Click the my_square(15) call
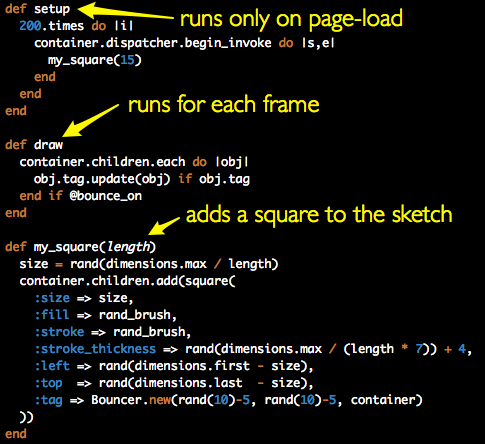 pos(95,60)
